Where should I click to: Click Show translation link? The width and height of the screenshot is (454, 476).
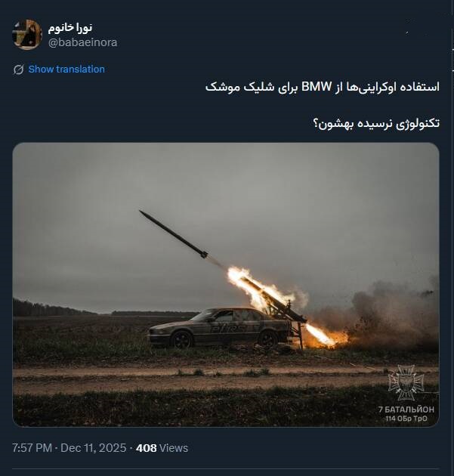coord(66,70)
